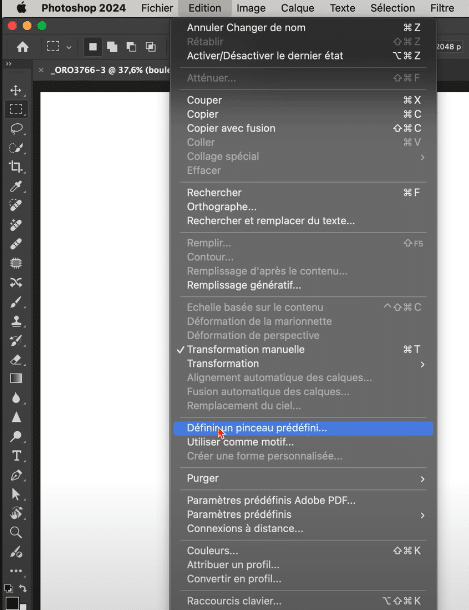Select the Gradient tool
Image resolution: width=469 pixels, height=610 pixels.
click(x=16, y=378)
